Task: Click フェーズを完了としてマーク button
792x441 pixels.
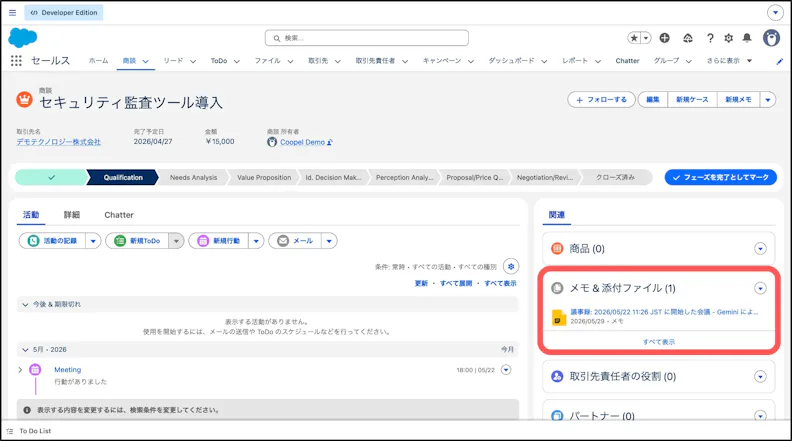Action: (x=721, y=177)
